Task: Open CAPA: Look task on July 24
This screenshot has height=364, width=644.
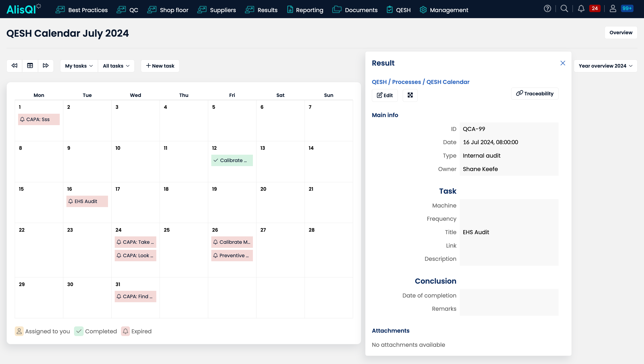Action: pos(135,255)
